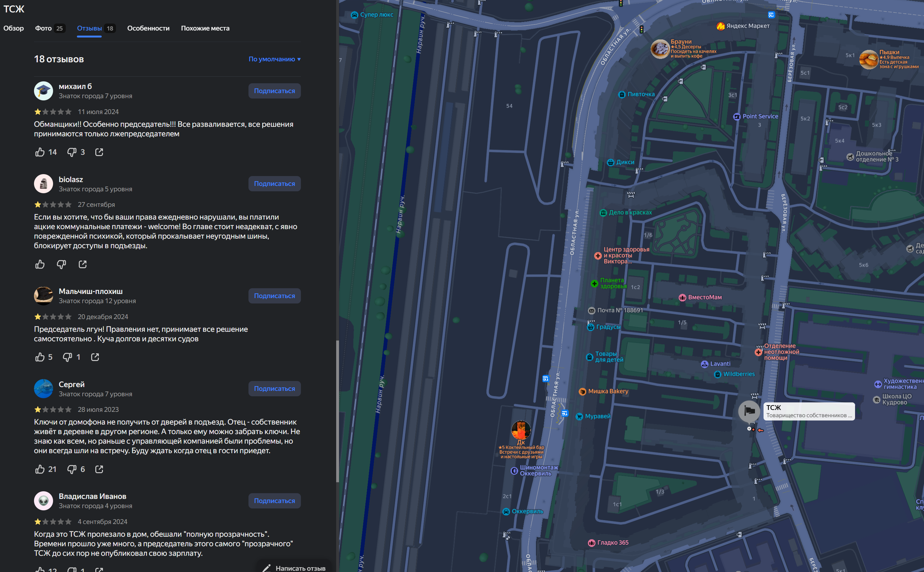Click the Яндекс Маркет map pin
924x572 pixels.
click(721, 26)
